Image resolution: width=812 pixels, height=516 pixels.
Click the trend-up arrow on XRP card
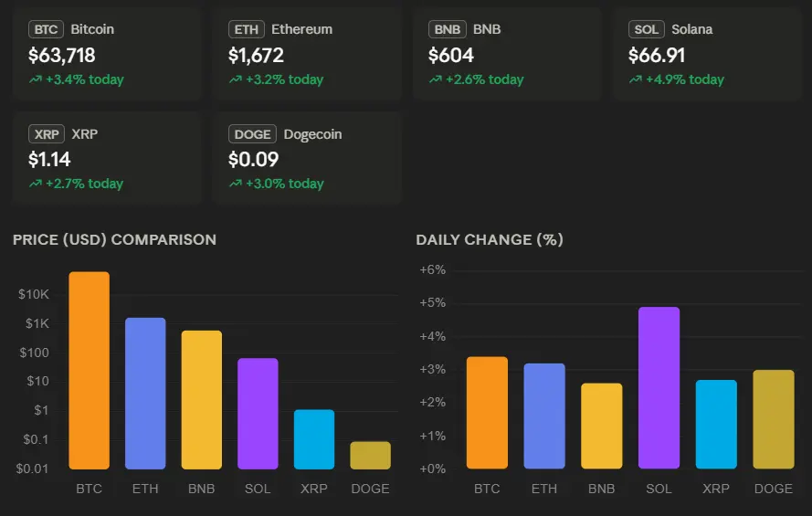coord(36,184)
